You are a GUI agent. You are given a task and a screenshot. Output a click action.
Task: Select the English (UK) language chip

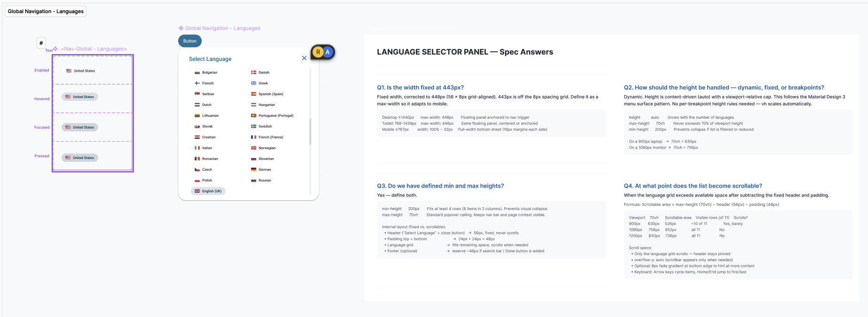tap(208, 191)
